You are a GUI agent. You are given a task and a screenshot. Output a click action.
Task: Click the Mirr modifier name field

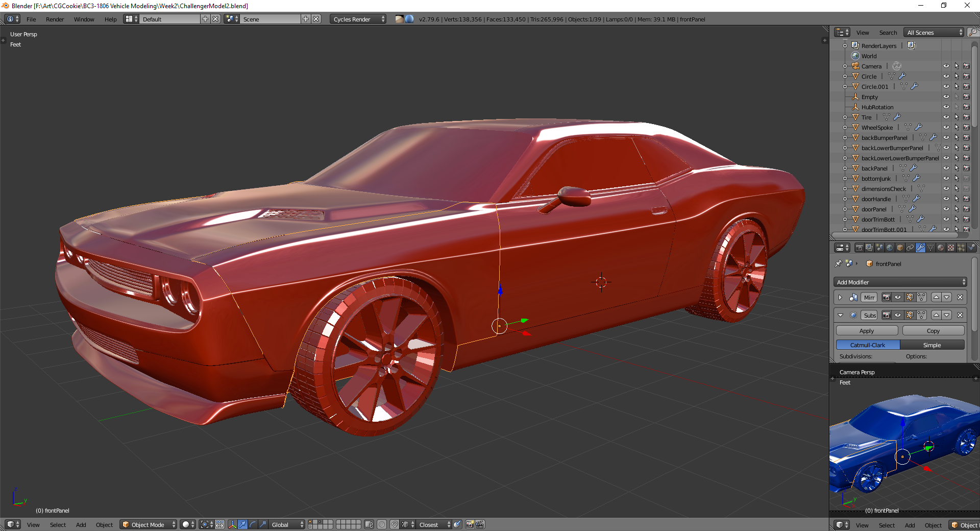pos(869,297)
